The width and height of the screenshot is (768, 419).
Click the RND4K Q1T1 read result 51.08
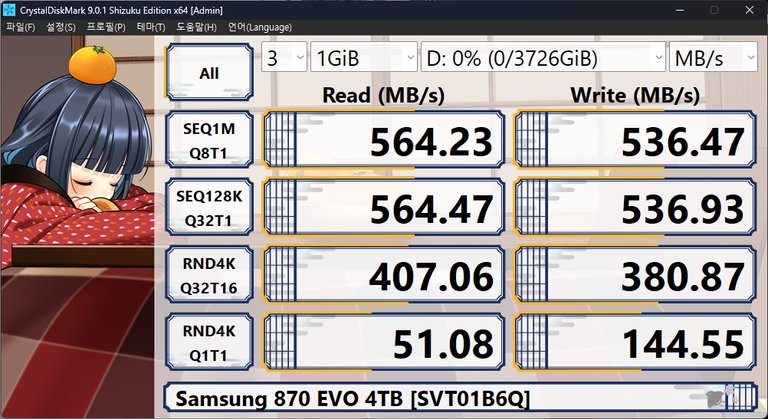(384, 342)
